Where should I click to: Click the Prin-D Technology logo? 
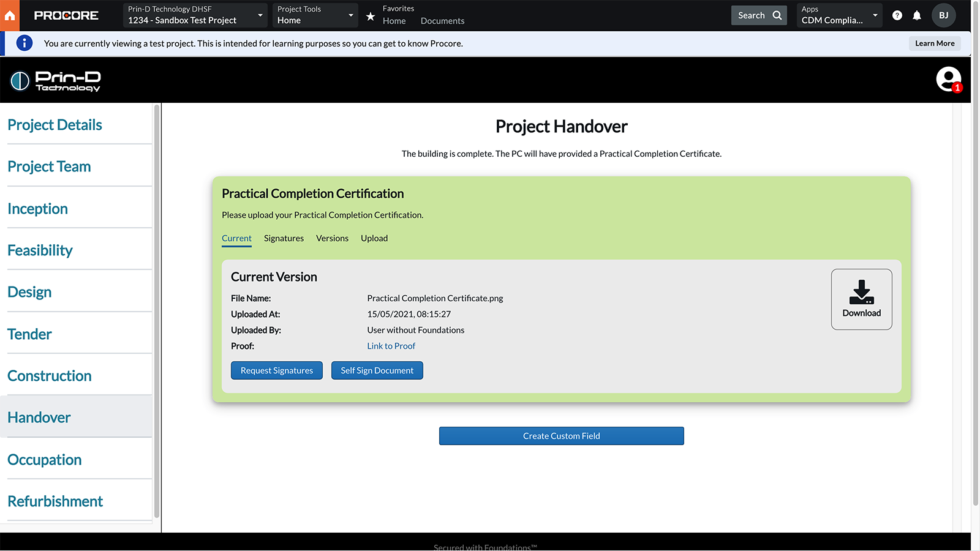coord(55,80)
